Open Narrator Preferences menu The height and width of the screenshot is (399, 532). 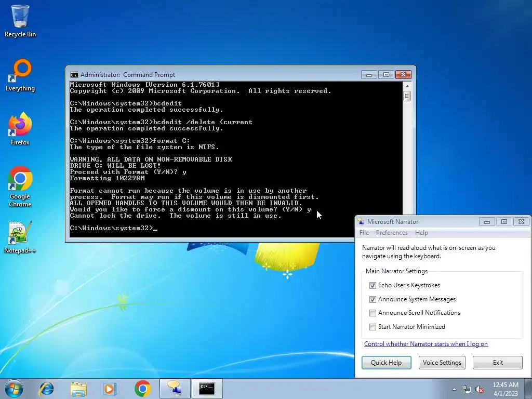(392, 233)
